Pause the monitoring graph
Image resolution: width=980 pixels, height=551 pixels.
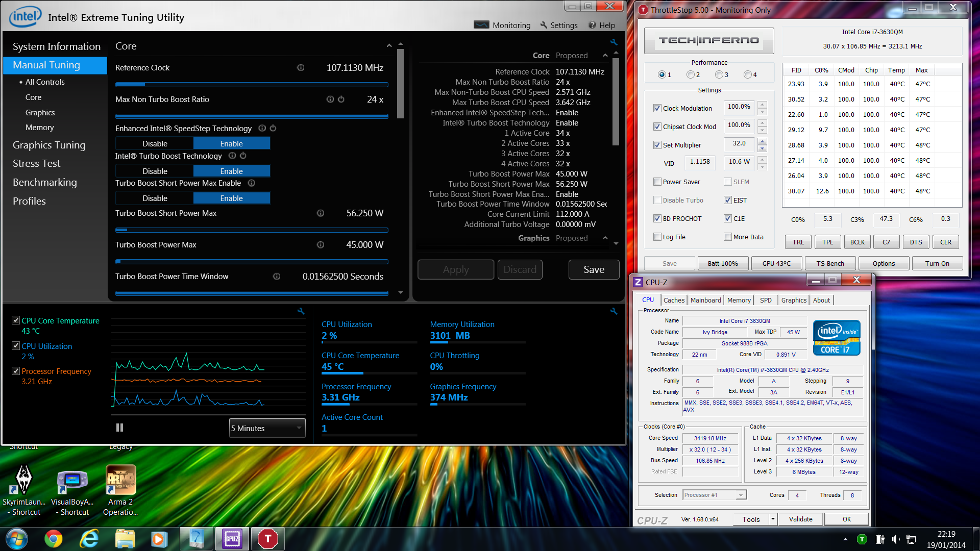point(119,428)
